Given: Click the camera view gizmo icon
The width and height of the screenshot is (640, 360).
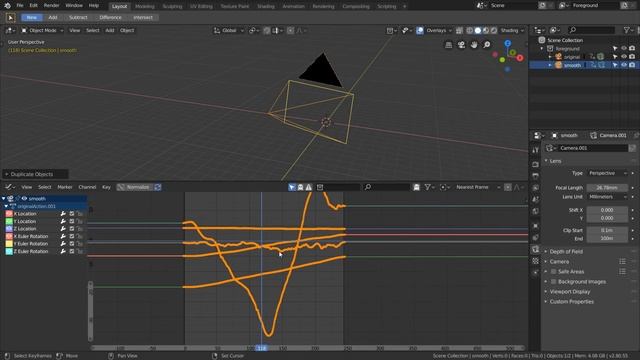Looking at the screenshot, I should [x=461, y=45].
